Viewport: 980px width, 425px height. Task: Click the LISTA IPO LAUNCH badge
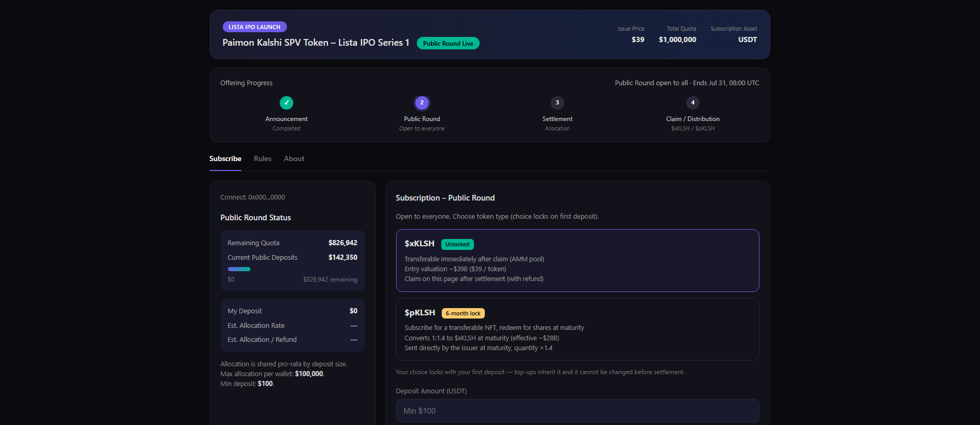click(254, 27)
